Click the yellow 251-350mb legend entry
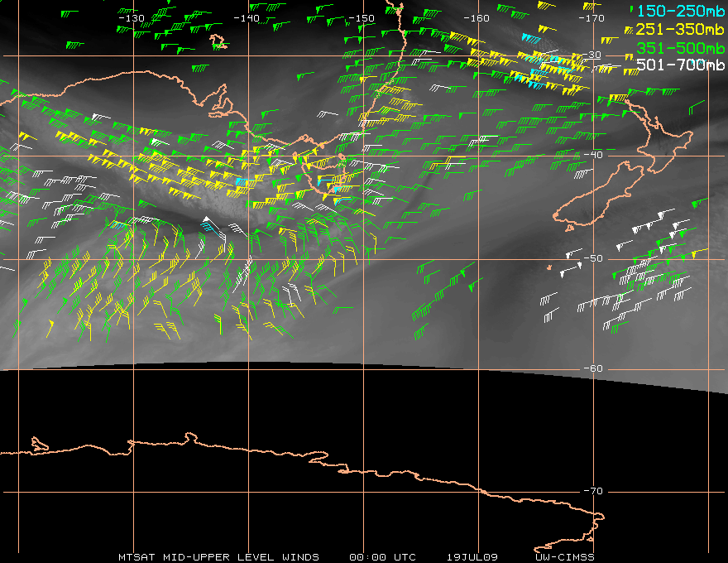This screenshot has height=563, width=728. coord(680,29)
